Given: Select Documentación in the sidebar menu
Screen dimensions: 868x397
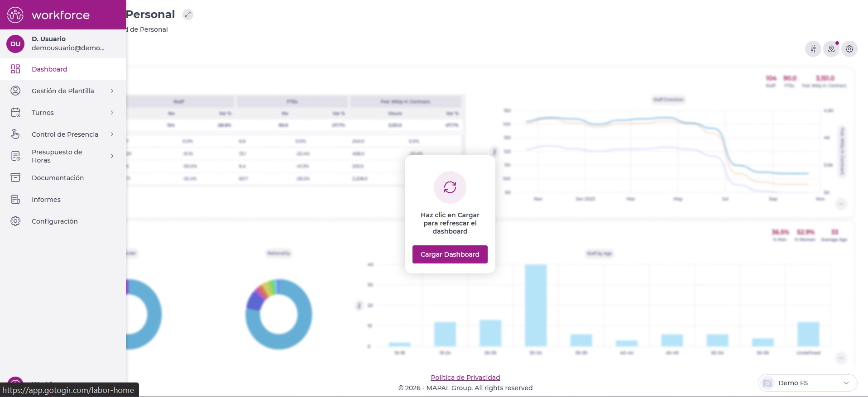Looking at the screenshot, I should tap(58, 178).
